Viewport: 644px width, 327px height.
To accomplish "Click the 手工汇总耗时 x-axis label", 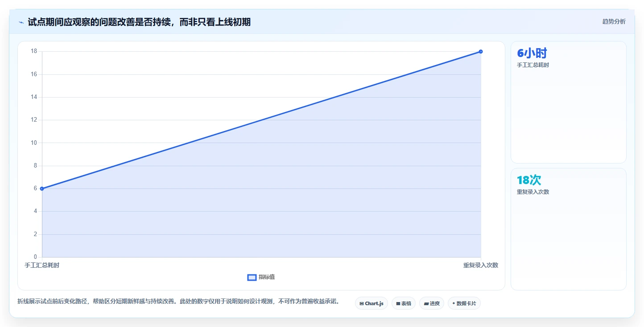I will point(42,265).
